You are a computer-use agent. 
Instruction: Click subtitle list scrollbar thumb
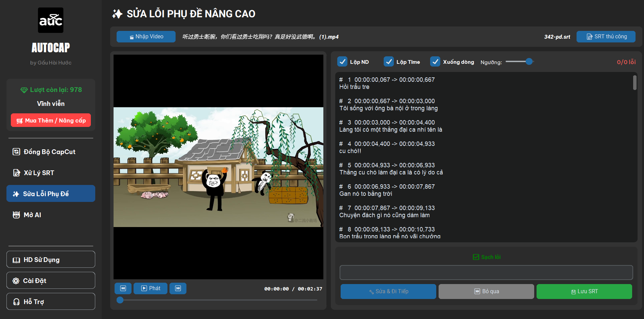pyautogui.click(x=635, y=82)
